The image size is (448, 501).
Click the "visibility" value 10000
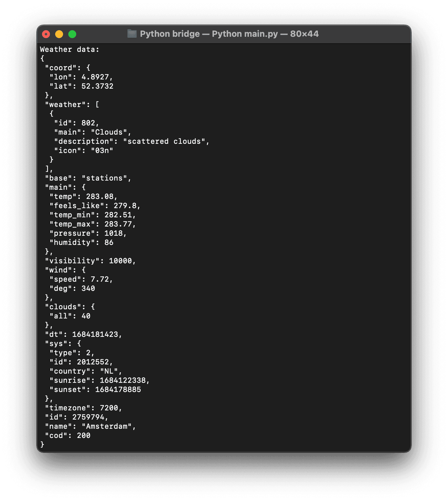point(122,260)
